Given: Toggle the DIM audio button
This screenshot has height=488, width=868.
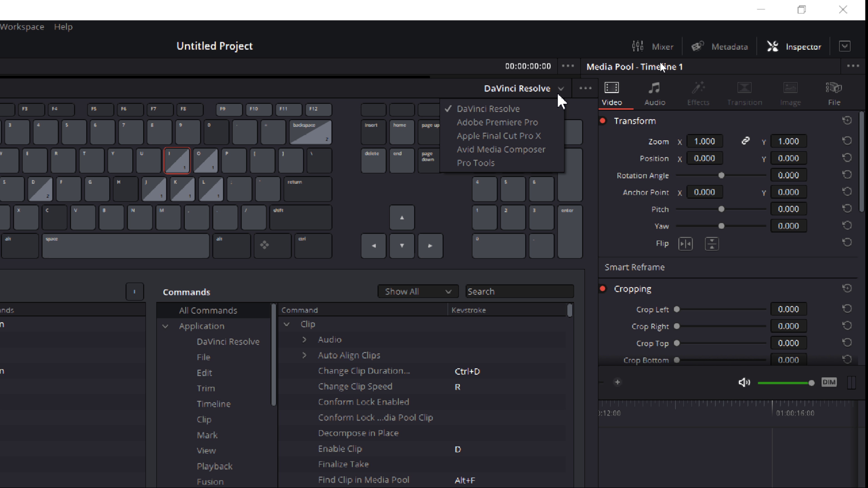Looking at the screenshot, I should [x=829, y=382].
